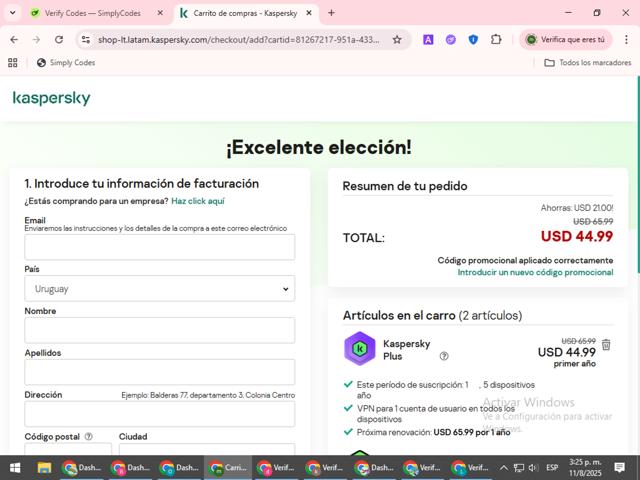Open Chrome three-dot menu
The width and height of the screenshot is (640, 480).
626,40
